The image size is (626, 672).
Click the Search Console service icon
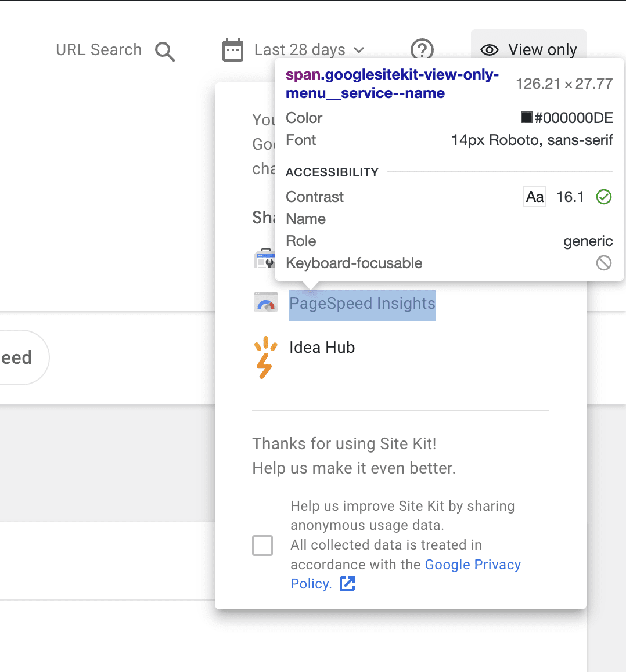click(265, 258)
